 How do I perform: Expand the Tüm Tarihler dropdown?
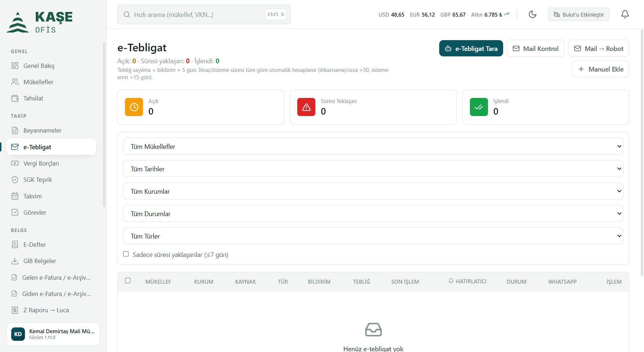(373, 169)
